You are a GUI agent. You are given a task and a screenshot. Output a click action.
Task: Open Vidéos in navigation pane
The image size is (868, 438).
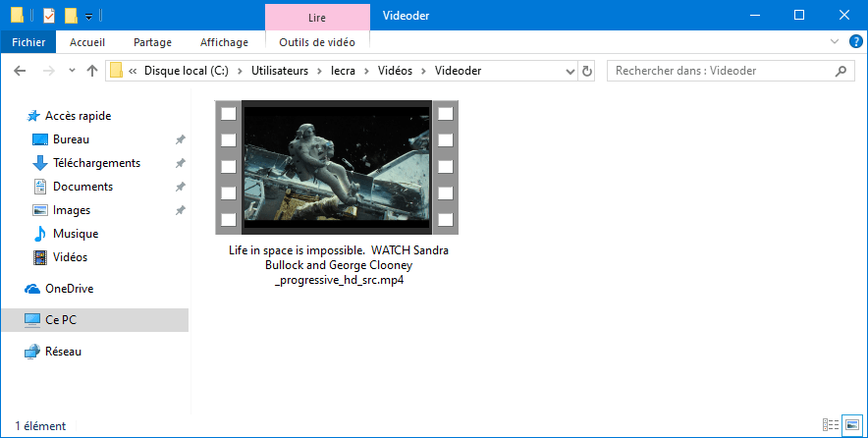click(x=70, y=257)
